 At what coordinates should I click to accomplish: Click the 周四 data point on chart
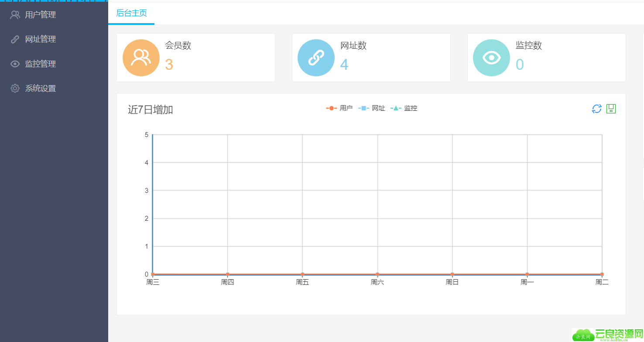227,274
